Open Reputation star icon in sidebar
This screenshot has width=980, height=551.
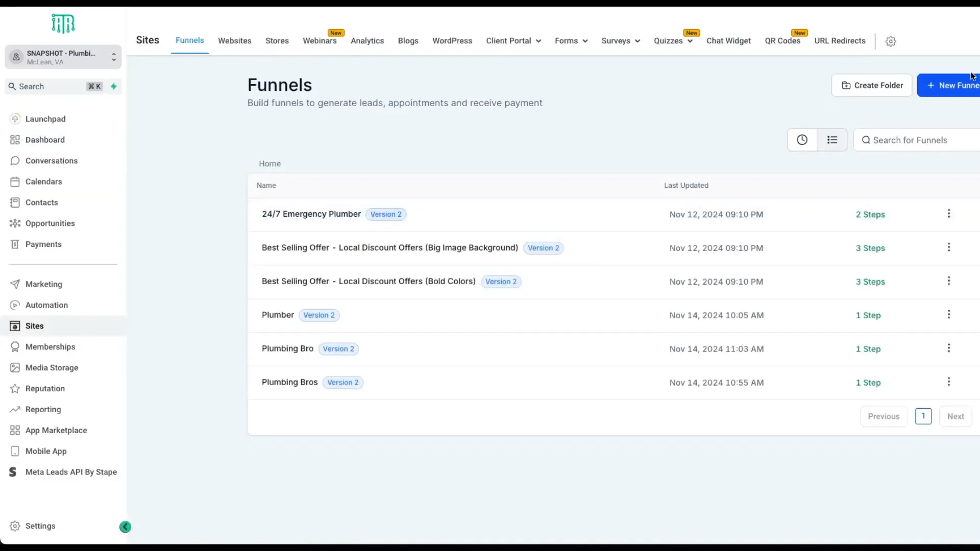click(x=15, y=389)
